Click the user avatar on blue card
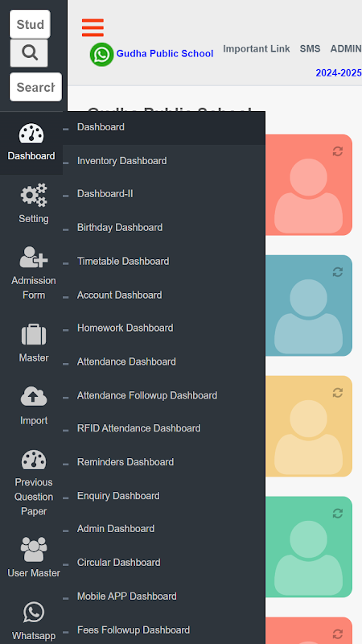The width and height of the screenshot is (362, 644). (308, 316)
